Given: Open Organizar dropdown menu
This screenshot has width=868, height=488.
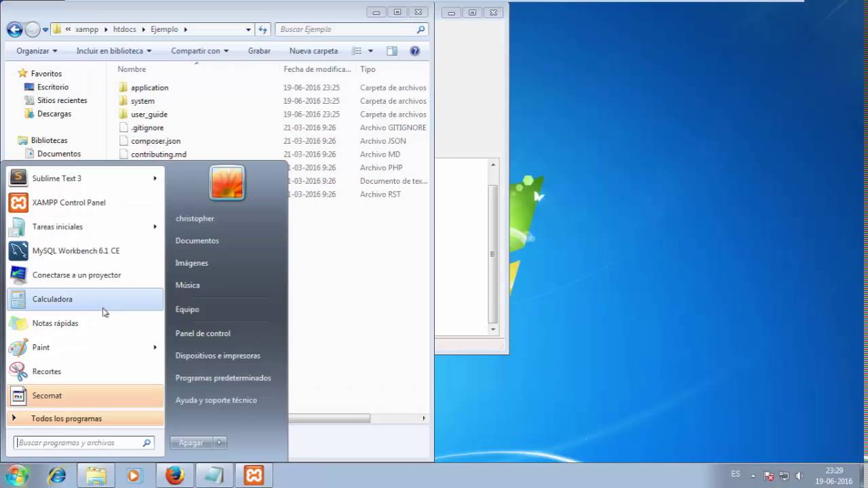Looking at the screenshot, I should [x=37, y=51].
